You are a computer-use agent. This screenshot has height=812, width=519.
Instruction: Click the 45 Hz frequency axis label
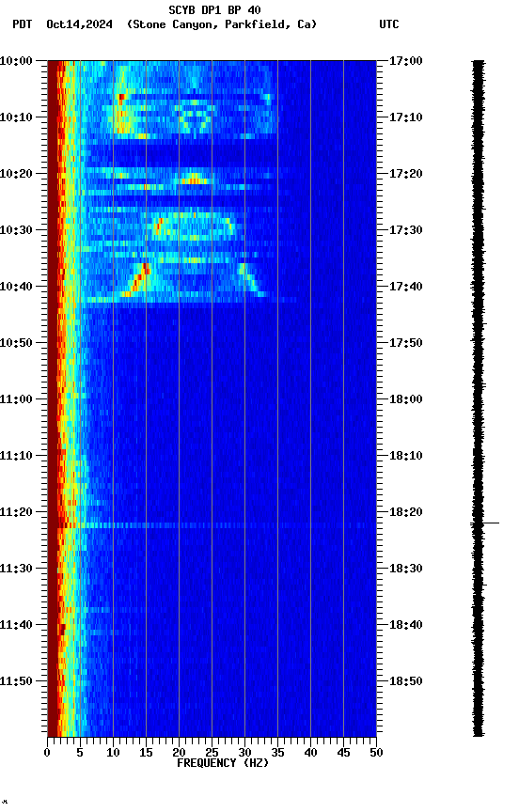343,753
